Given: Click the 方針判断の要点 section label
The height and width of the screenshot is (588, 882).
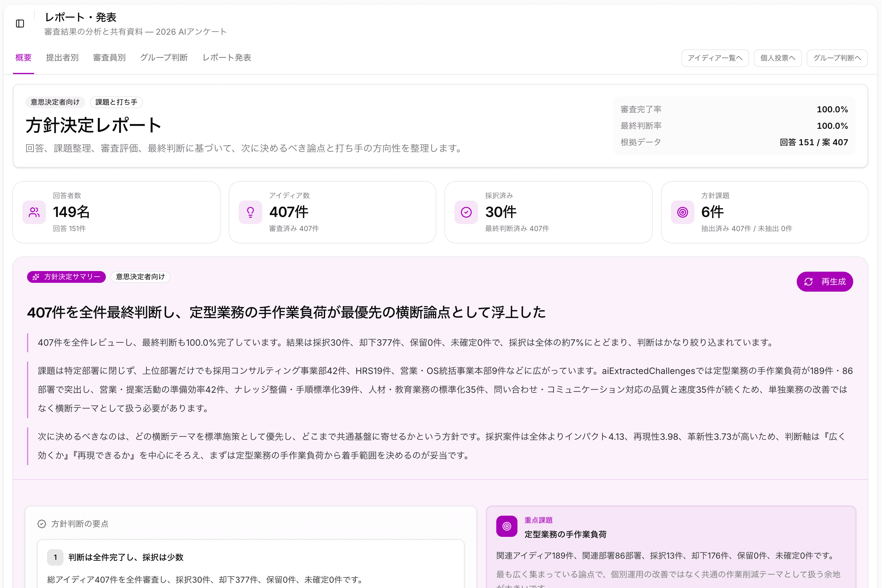Looking at the screenshot, I should tap(79, 524).
